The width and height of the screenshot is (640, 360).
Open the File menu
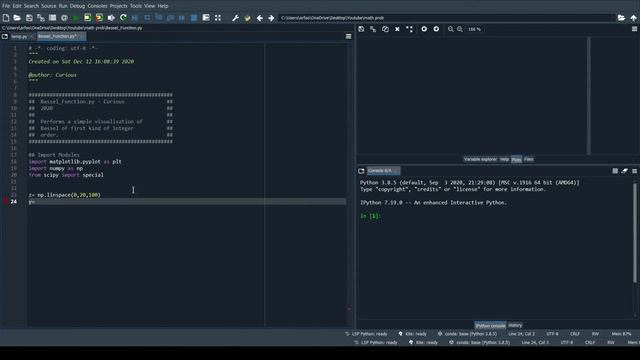pos(6,6)
